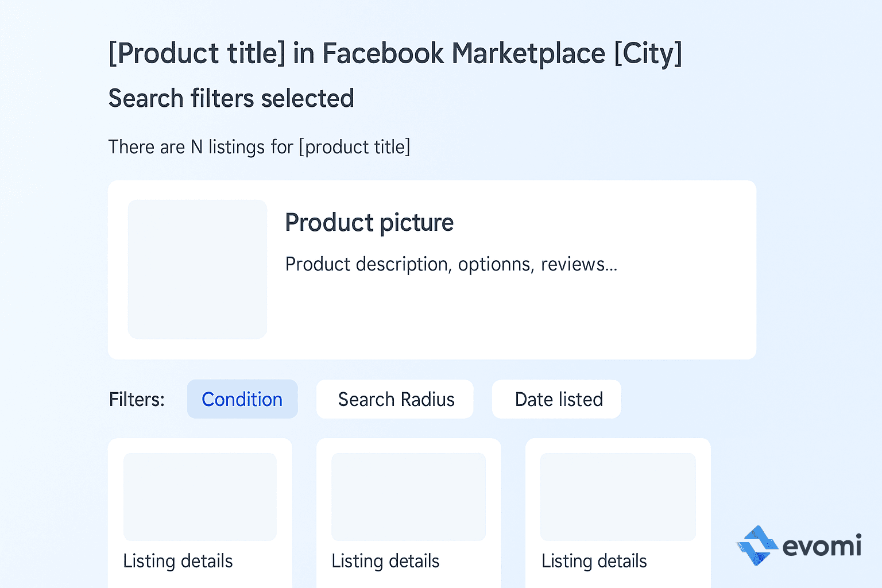Select the Condition filter chip
882x588 pixels.
(242, 399)
